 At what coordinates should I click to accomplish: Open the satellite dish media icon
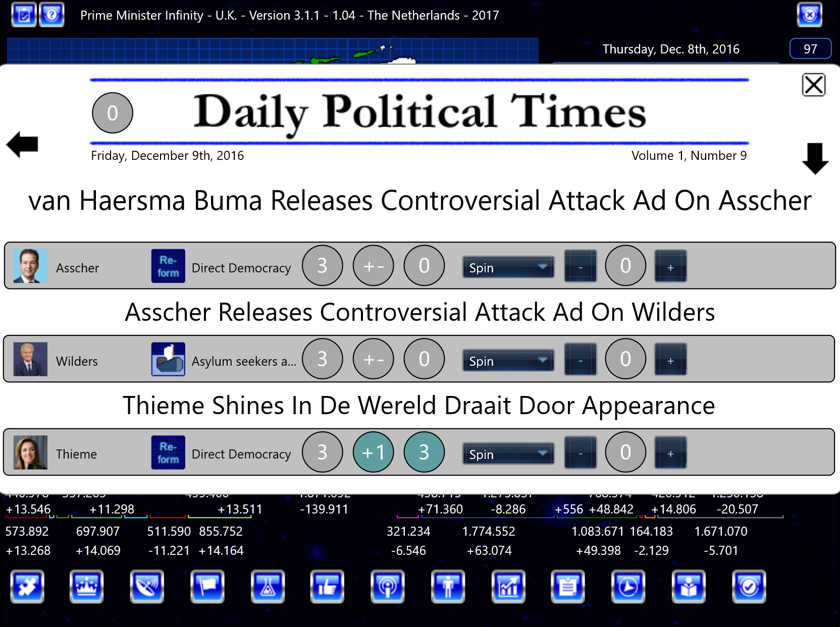[147, 587]
